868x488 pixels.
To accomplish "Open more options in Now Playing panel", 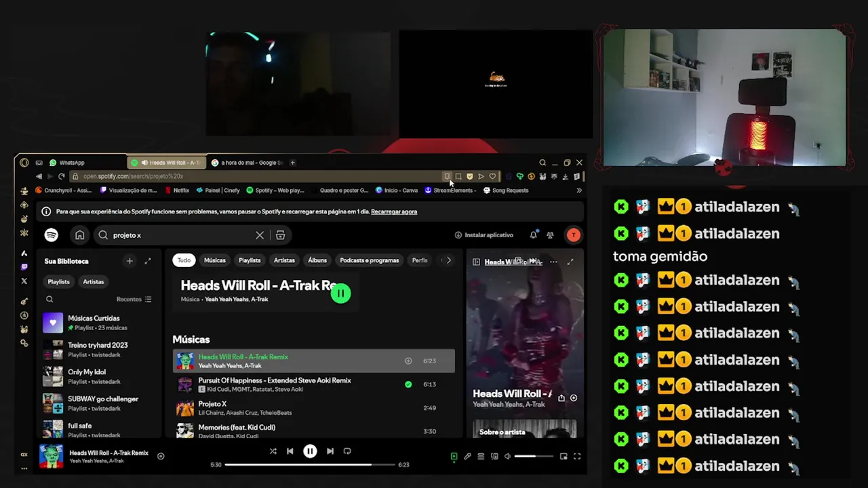I will (x=553, y=262).
